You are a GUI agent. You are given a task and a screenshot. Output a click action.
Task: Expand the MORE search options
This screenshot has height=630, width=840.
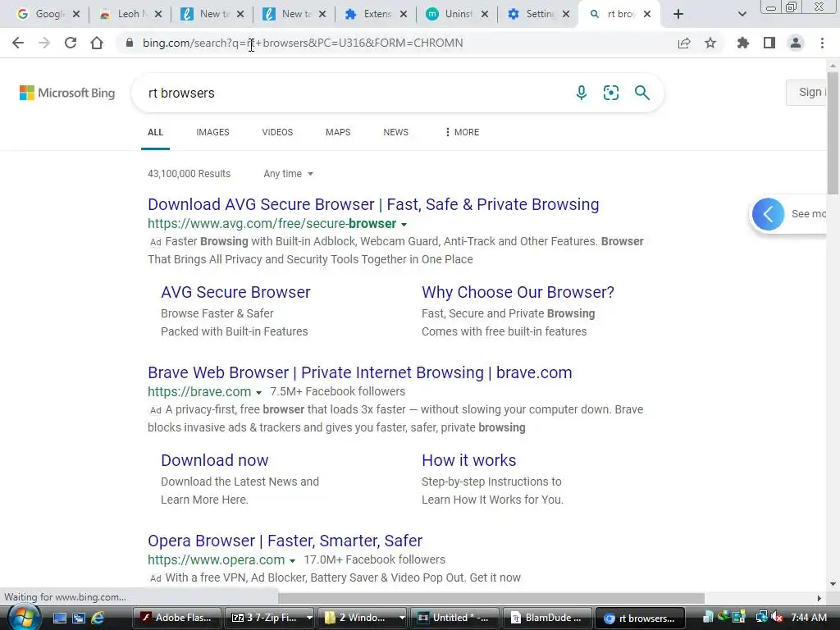[462, 132]
